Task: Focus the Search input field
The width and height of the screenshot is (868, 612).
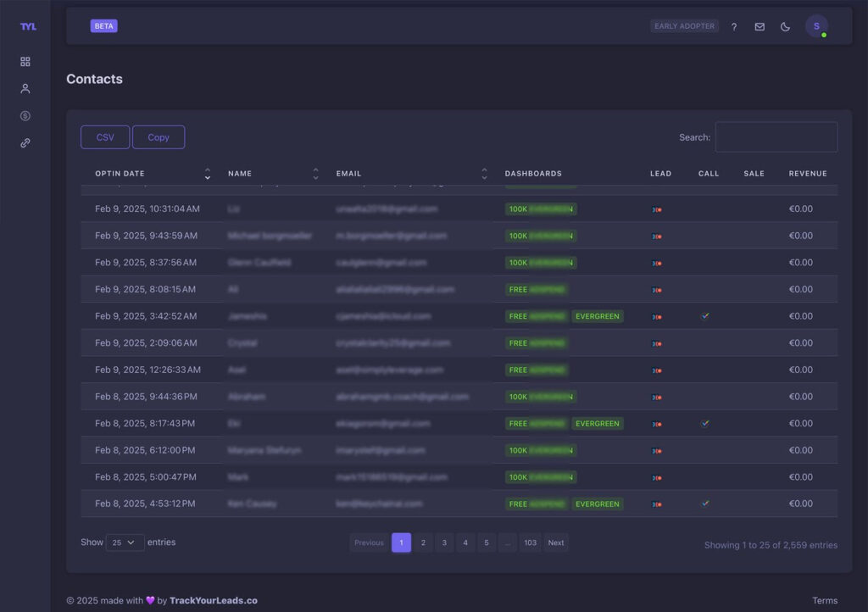Action: pos(776,137)
